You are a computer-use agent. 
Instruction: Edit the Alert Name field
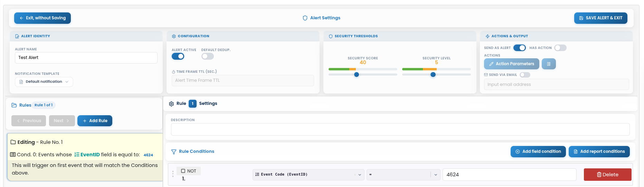click(86, 58)
